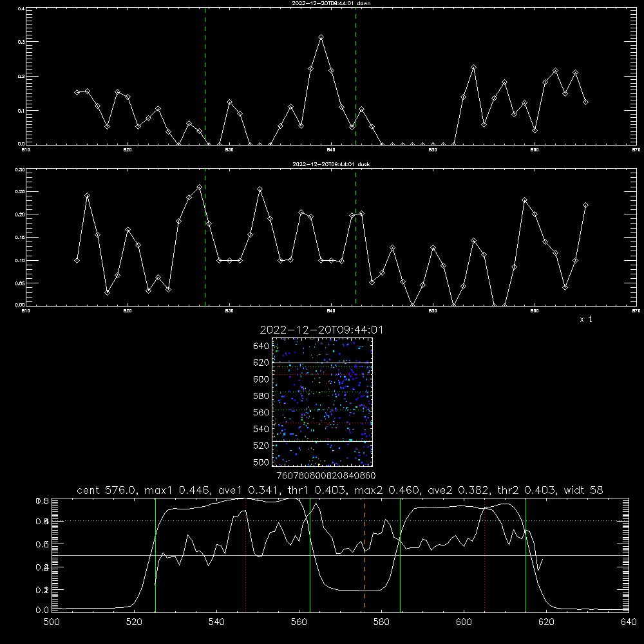Click 'ave2 0.382' in the bottom plot title
Viewport: 644px width, 644px height.
pyautogui.click(x=459, y=490)
